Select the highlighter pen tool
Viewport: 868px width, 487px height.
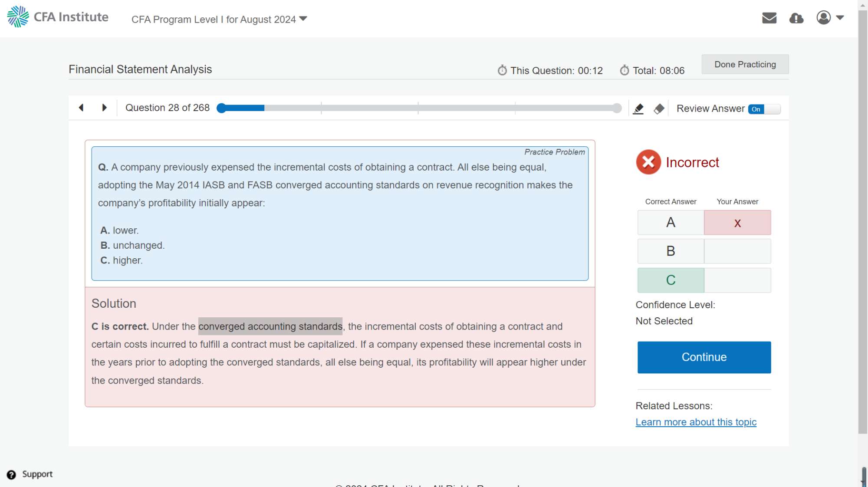(638, 109)
